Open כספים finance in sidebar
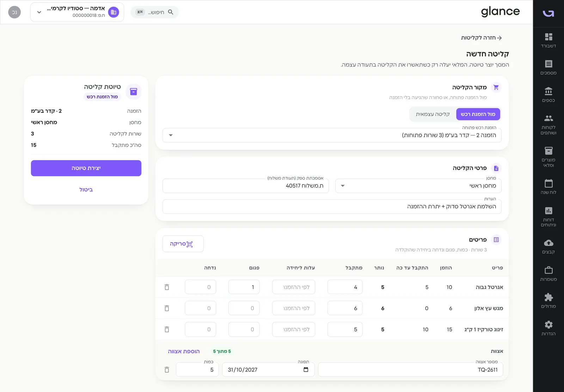 548,95
